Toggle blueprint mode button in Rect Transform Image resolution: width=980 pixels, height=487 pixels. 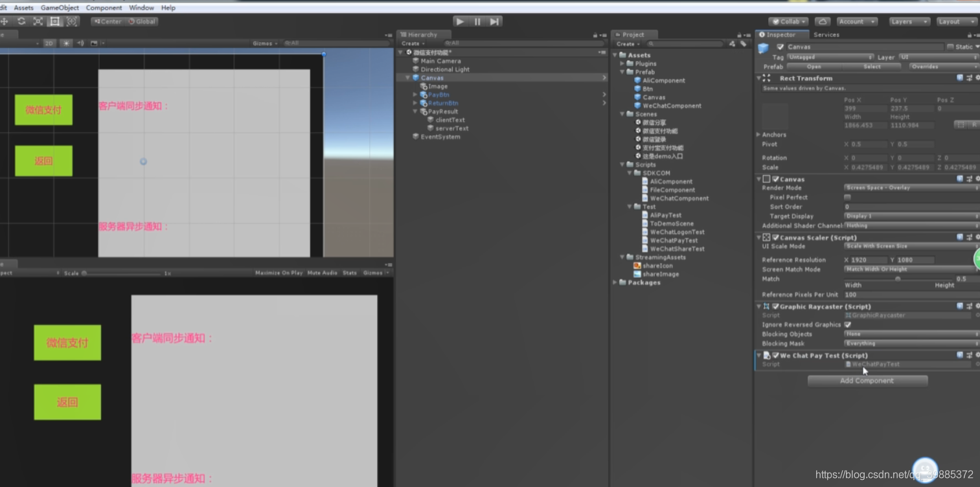[961, 124]
